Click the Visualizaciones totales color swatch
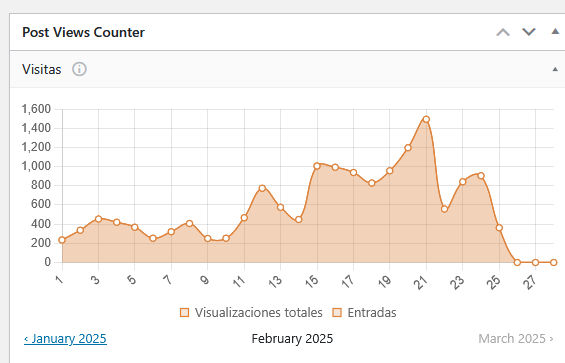 click(x=184, y=313)
